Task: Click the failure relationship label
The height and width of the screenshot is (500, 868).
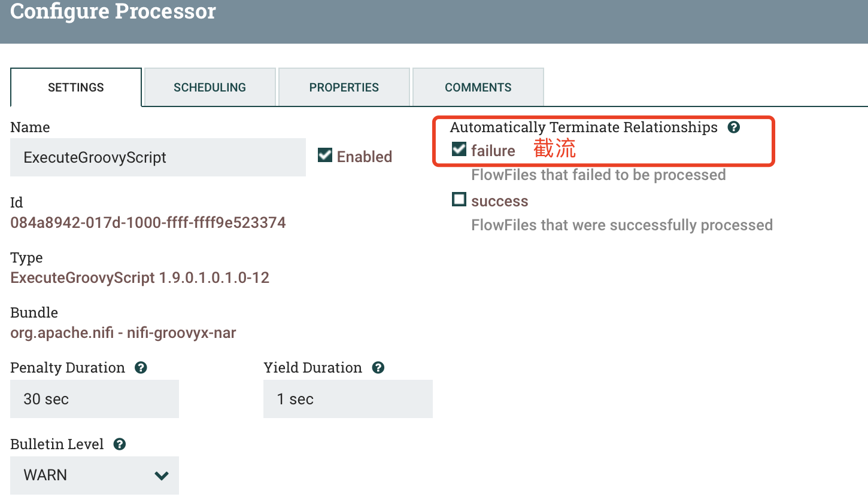Action: pos(493,151)
